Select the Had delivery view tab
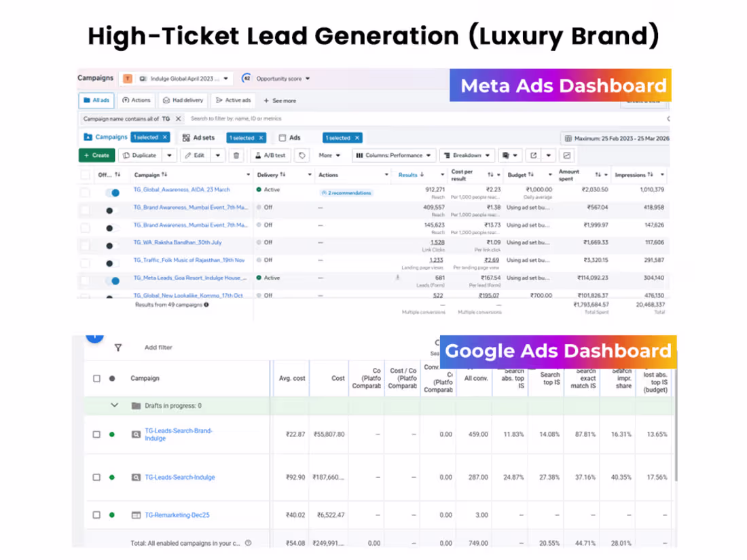This screenshot has width=747, height=560. [x=183, y=100]
